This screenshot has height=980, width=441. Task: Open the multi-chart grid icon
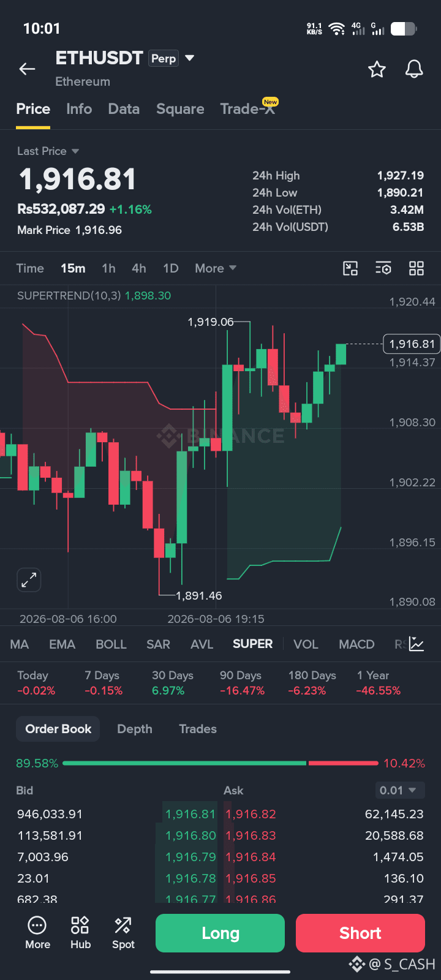417,268
